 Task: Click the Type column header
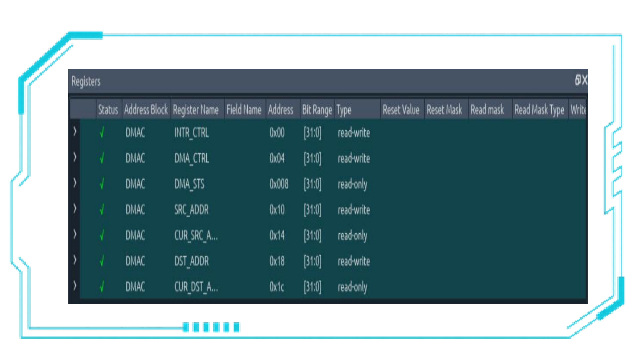(x=357, y=109)
